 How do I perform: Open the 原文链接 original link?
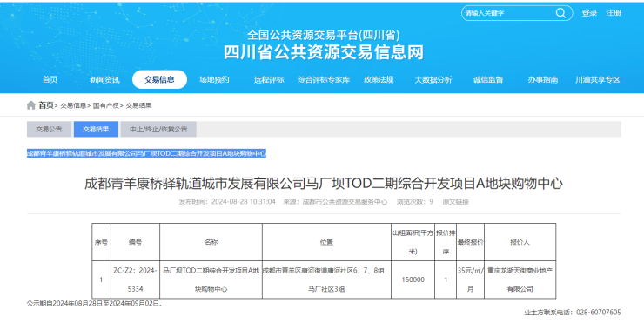click(x=455, y=202)
